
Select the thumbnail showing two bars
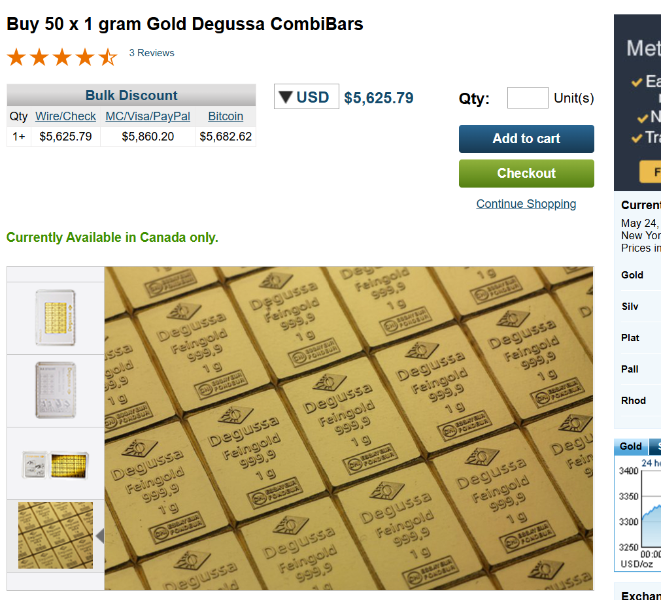coord(55,464)
